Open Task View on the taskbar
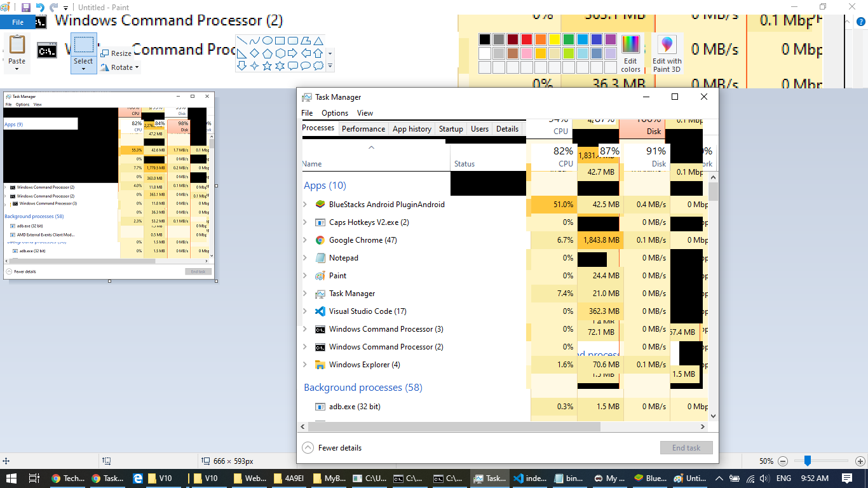The height and width of the screenshot is (488, 868). 34,478
